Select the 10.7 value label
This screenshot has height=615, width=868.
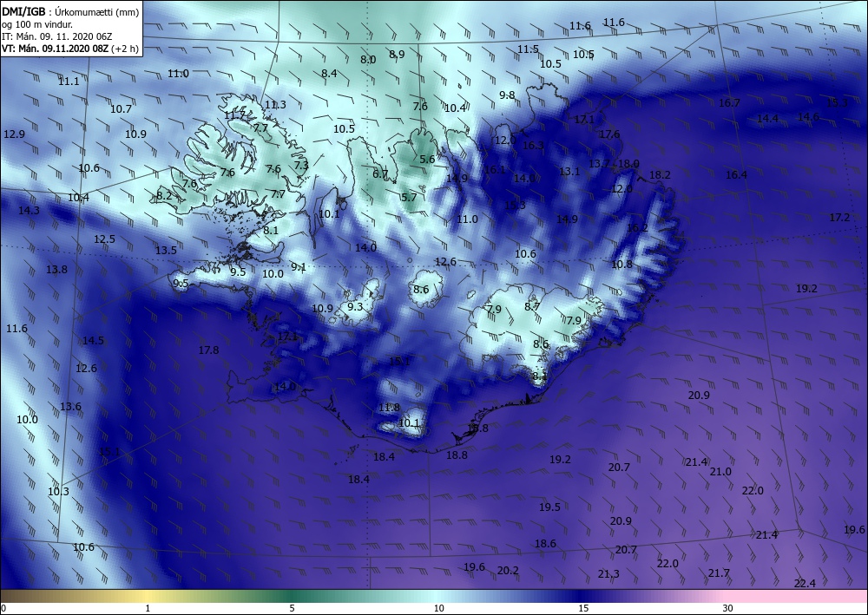pyautogui.click(x=121, y=109)
